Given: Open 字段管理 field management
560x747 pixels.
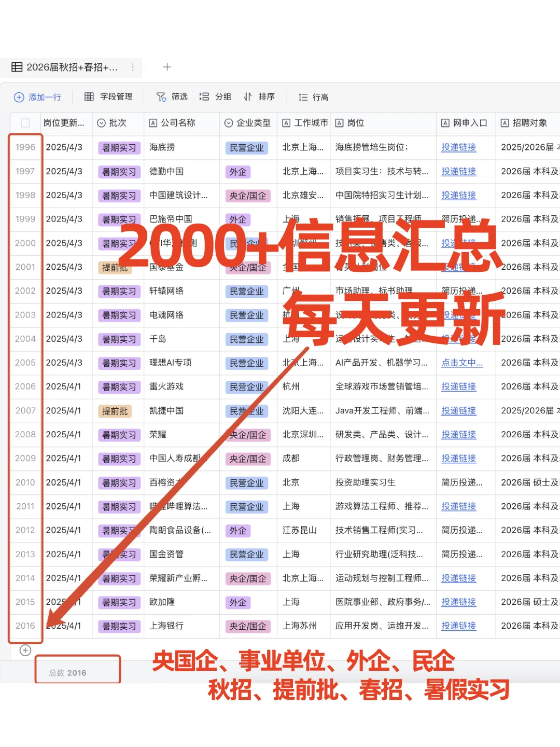Looking at the screenshot, I should tap(108, 97).
